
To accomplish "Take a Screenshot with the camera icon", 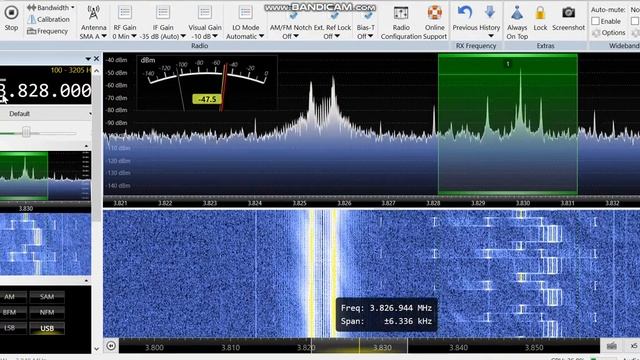I will [x=568, y=18].
